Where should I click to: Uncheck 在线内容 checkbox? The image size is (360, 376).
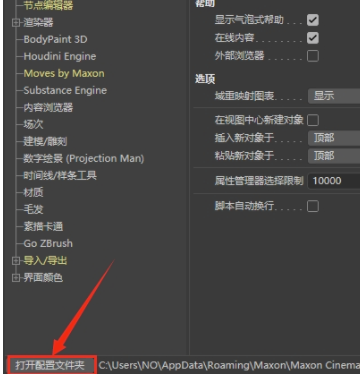(x=313, y=38)
